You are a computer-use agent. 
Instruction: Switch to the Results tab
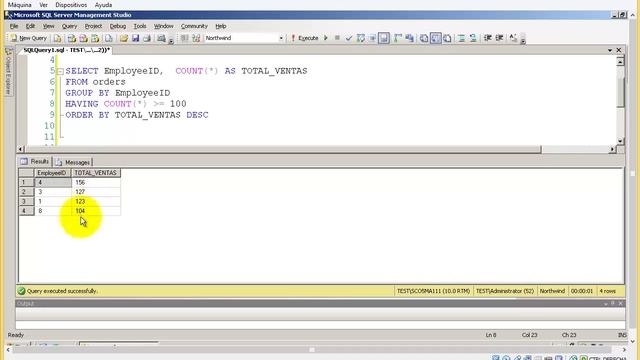pyautogui.click(x=35, y=162)
